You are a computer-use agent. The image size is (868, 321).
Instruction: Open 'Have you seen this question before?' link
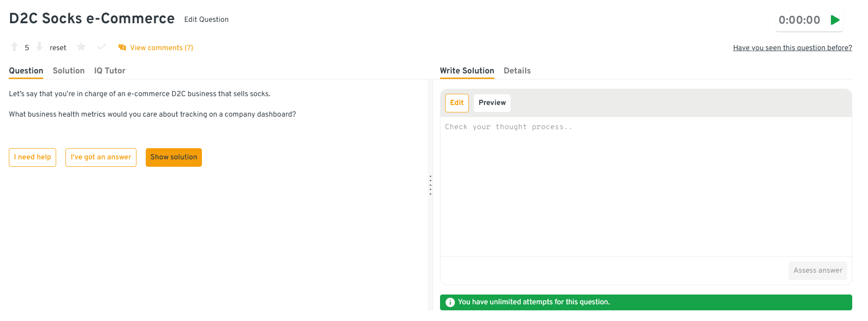(792, 48)
